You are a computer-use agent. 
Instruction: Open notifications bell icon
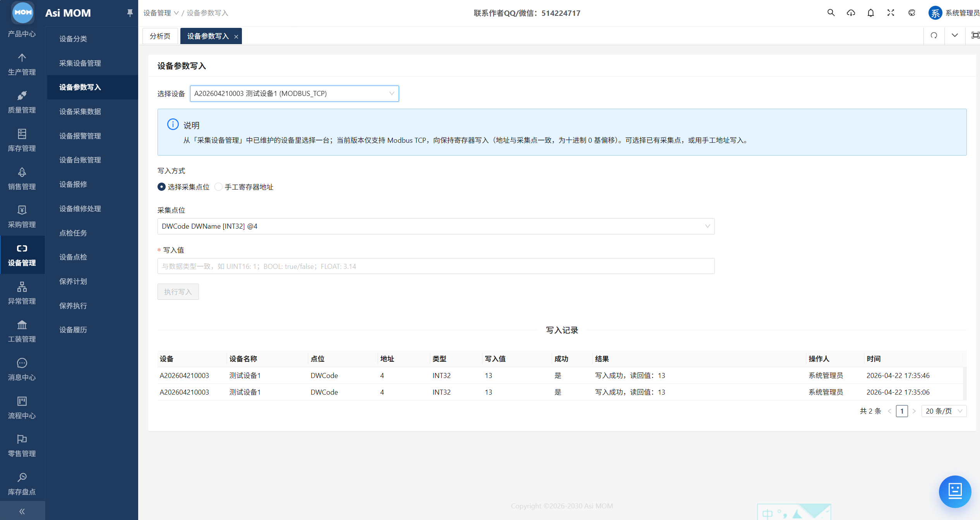point(871,13)
